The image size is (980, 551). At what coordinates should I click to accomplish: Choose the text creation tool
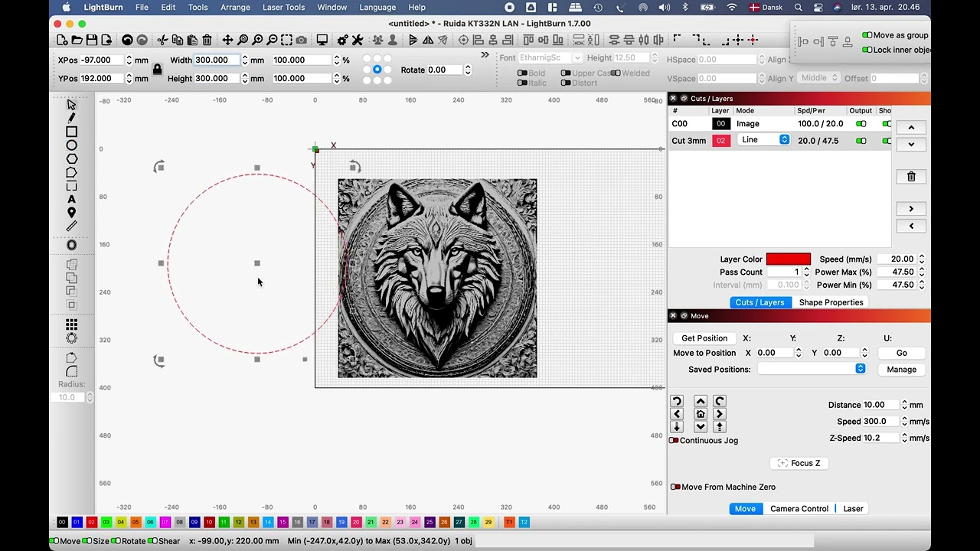click(71, 200)
